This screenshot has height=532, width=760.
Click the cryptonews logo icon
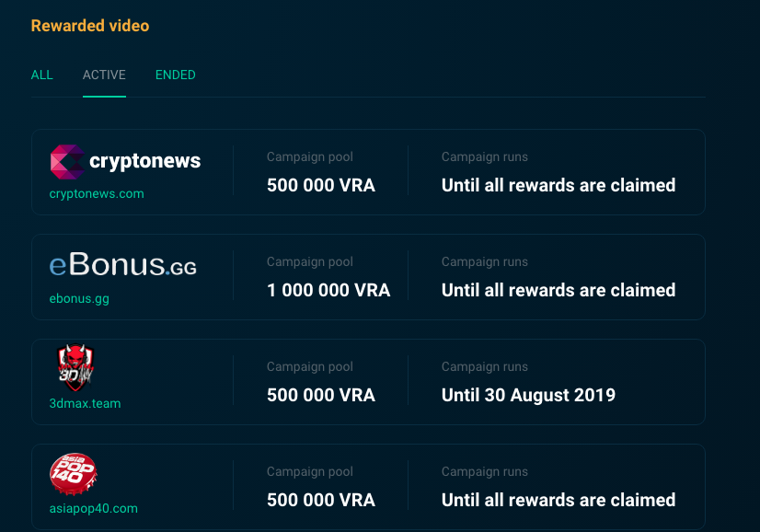67,162
